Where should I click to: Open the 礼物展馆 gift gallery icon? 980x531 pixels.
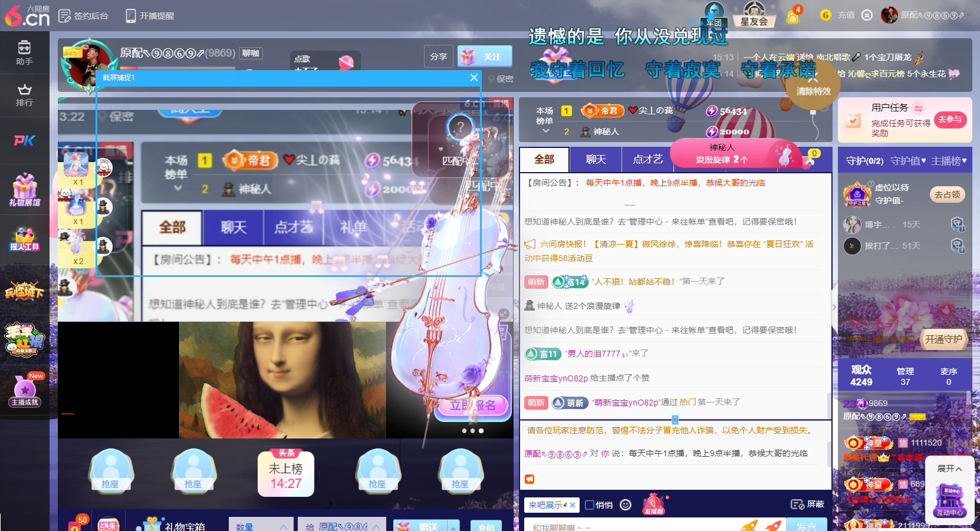click(24, 190)
